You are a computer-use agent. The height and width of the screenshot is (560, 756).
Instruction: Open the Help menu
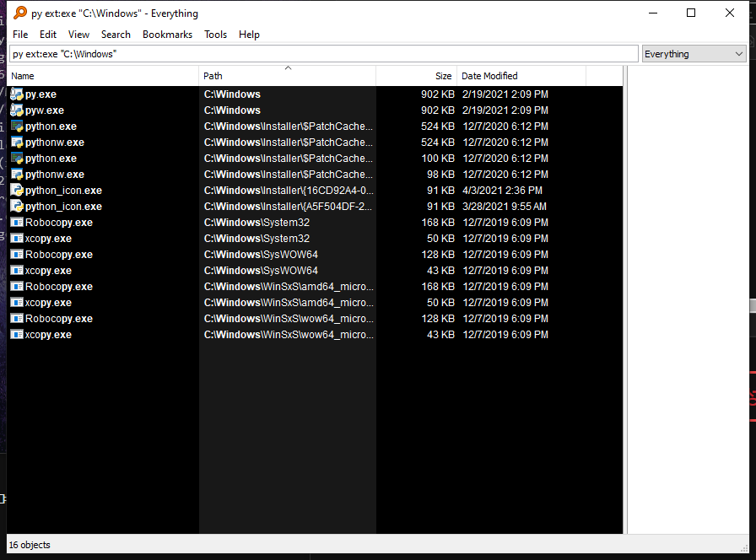249,35
